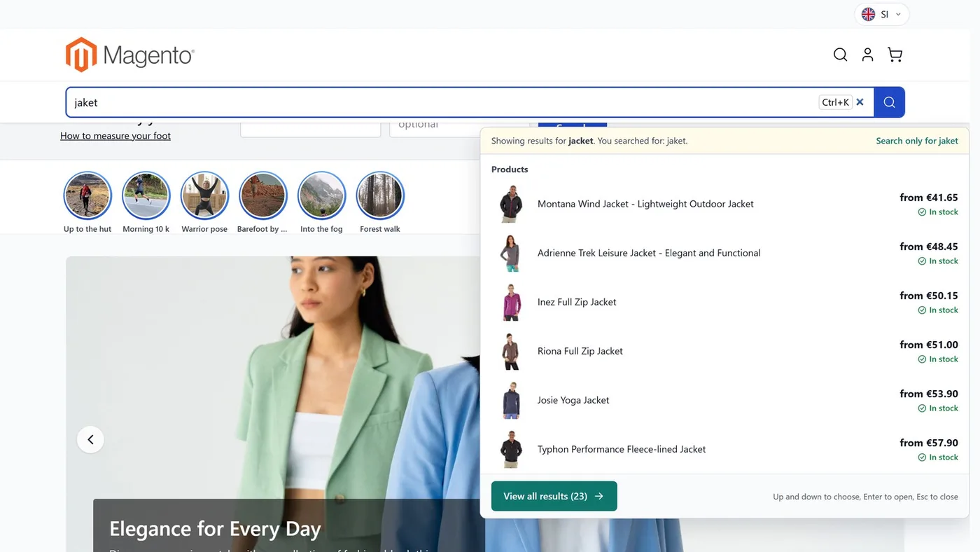The height and width of the screenshot is (552, 980).
Task: Click the Ctrl+K shortcut badge
Action: (835, 102)
